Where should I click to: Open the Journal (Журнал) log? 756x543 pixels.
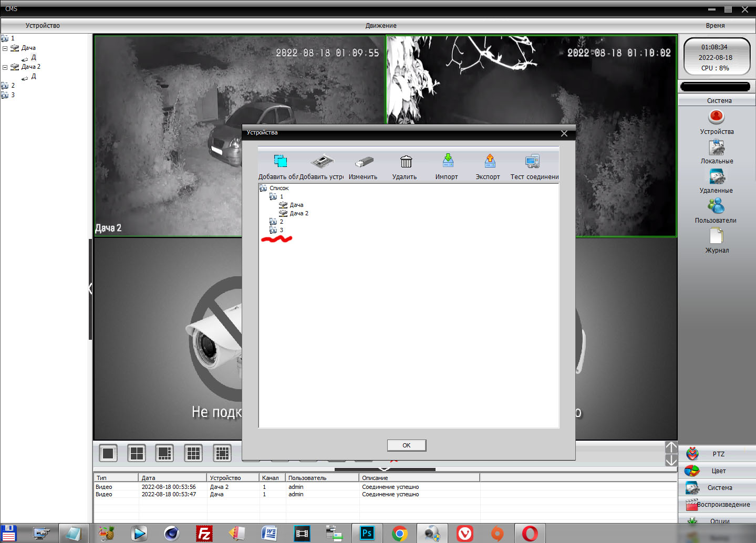(x=716, y=237)
